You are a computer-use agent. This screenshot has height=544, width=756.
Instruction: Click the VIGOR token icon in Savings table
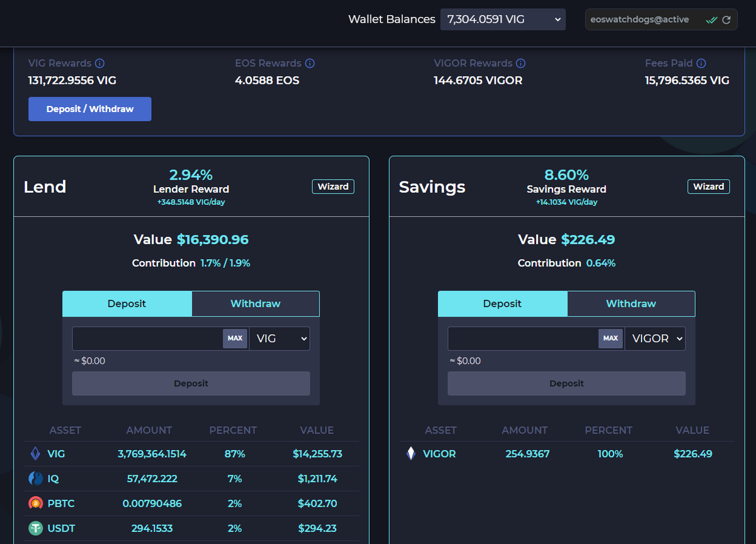(x=411, y=454)
